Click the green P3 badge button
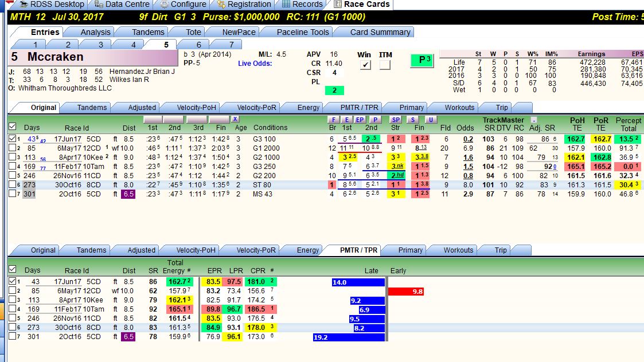Image resolution: width=644 pixels, height=362 pixels. (x=422, y=60)
